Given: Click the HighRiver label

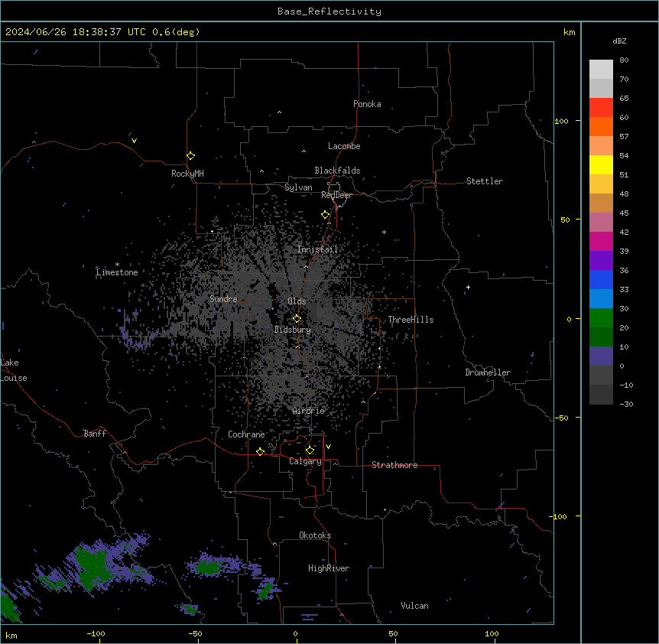Looking at the screenshot, I should pos(329,568).
